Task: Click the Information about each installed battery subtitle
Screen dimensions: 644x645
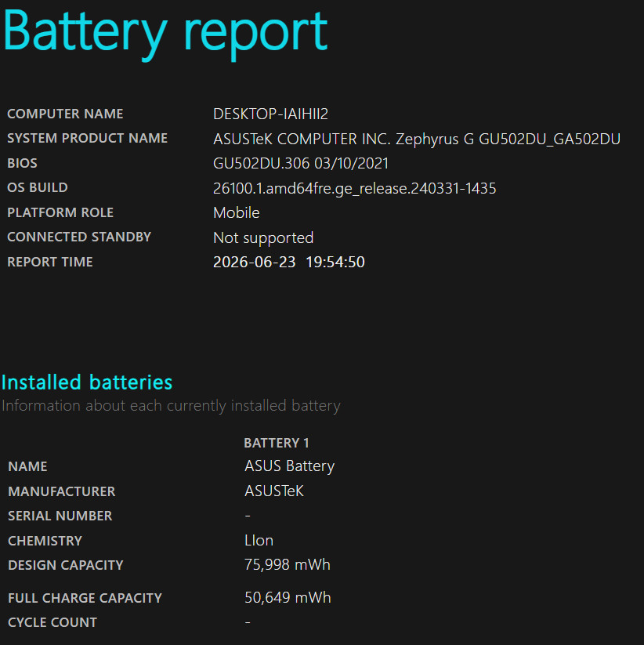Action: pyautogui.click(x=171, y=406)
